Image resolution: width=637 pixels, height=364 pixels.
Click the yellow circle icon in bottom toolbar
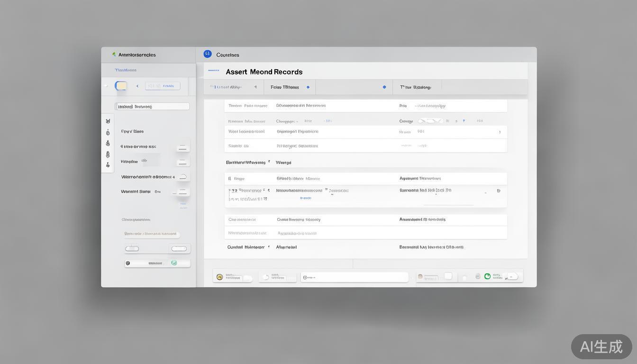click(x=219, y=277)
